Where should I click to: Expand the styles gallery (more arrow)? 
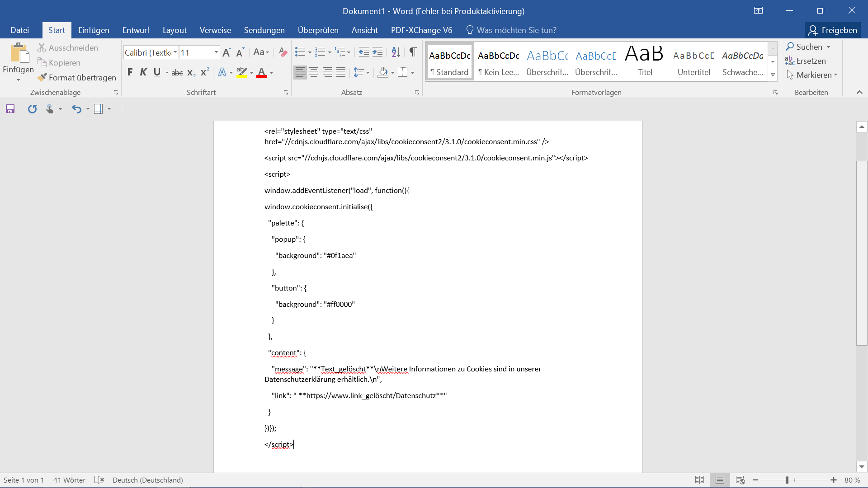[x=773, y=75]
